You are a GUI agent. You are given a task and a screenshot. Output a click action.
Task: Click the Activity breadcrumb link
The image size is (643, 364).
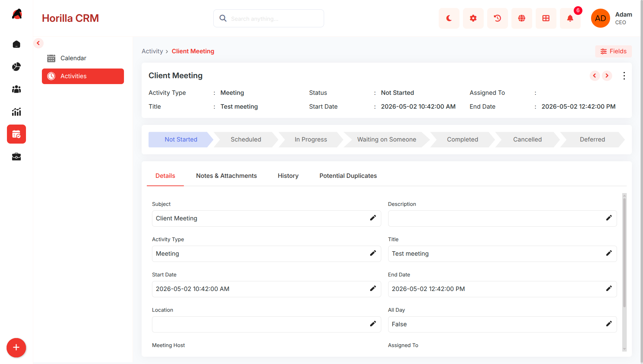(152, 51)
